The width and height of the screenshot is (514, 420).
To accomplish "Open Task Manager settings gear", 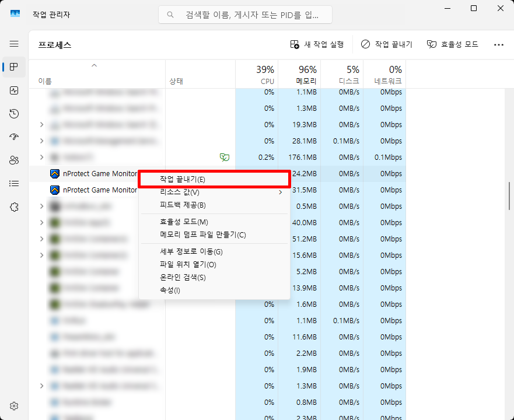I will (x=14, y=406).
